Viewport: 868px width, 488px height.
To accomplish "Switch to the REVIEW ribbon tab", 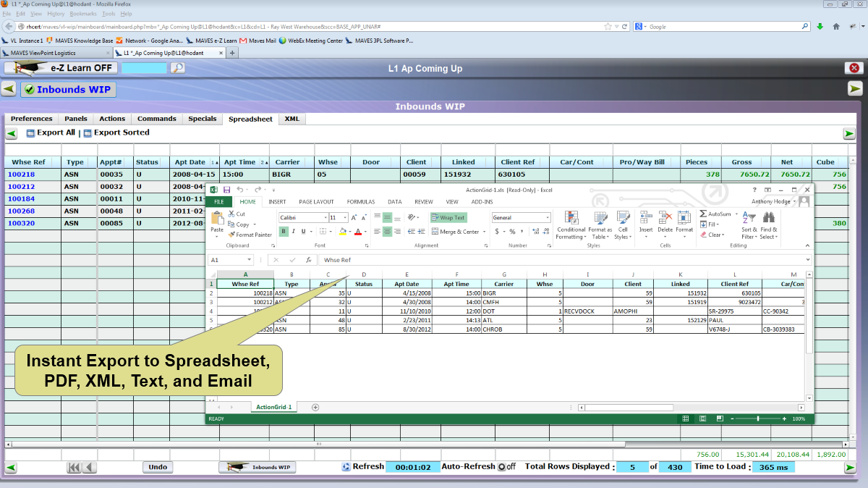I will (x=424, y=202).
